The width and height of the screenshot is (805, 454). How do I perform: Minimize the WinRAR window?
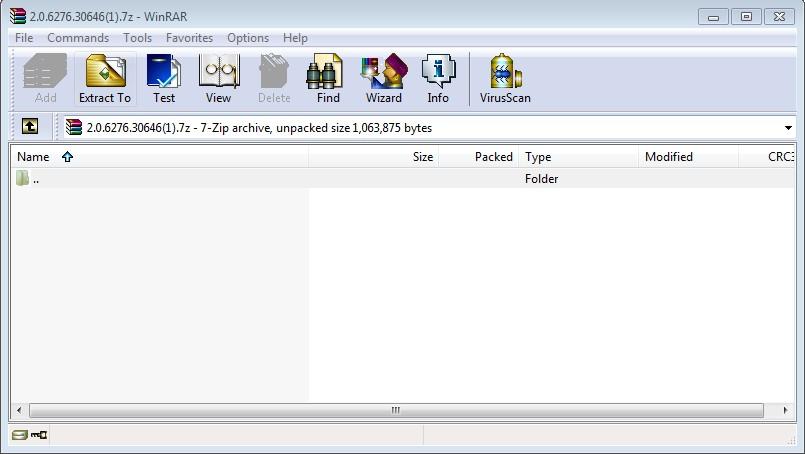click(x=713, y=17)
